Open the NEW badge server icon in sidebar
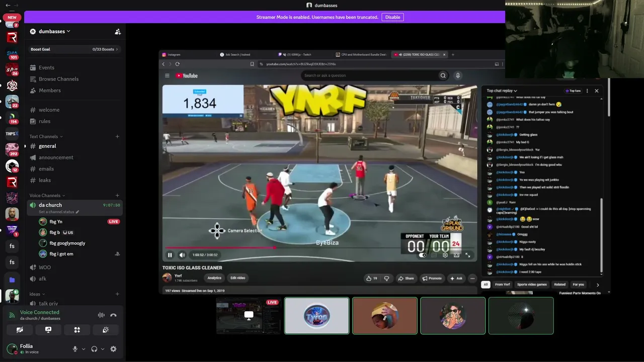This screenshot has height=362, width=644. coord(12,21)
